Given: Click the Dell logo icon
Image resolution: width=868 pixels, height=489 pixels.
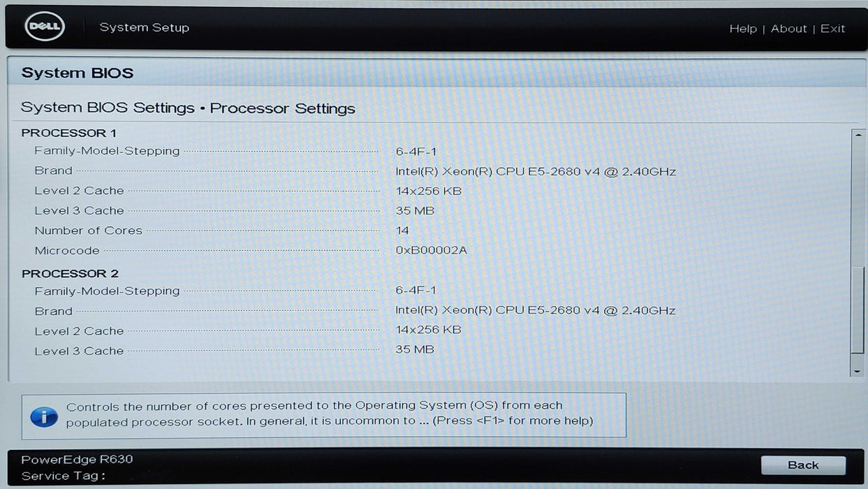Looking at the screenshot, I should tap(45, 27).
